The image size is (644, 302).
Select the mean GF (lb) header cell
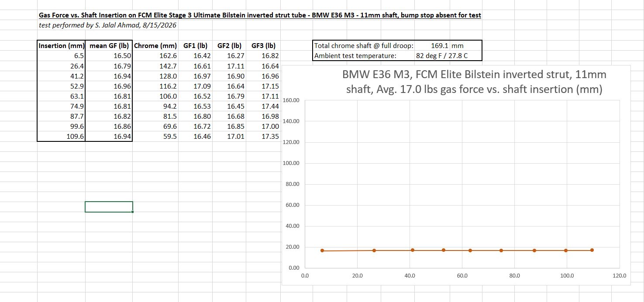tap(109, 45)
